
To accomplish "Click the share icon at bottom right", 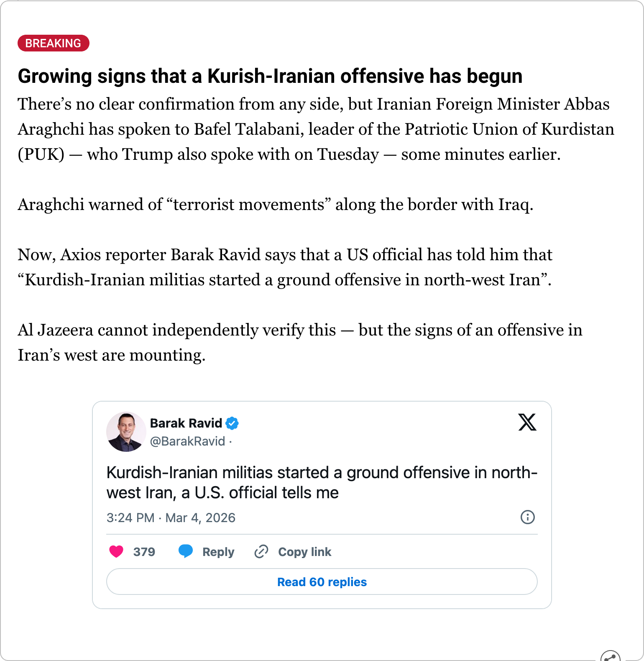I will click(x=610, y=657).
